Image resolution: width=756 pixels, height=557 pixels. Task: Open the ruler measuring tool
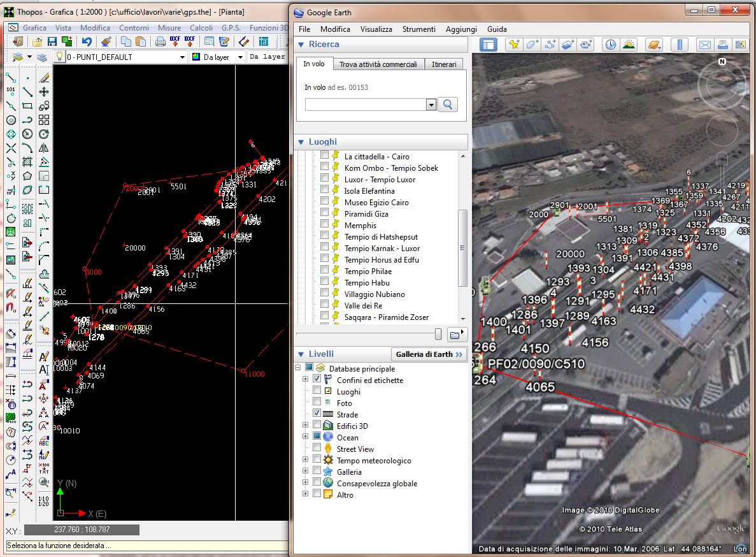pos(680,45)
